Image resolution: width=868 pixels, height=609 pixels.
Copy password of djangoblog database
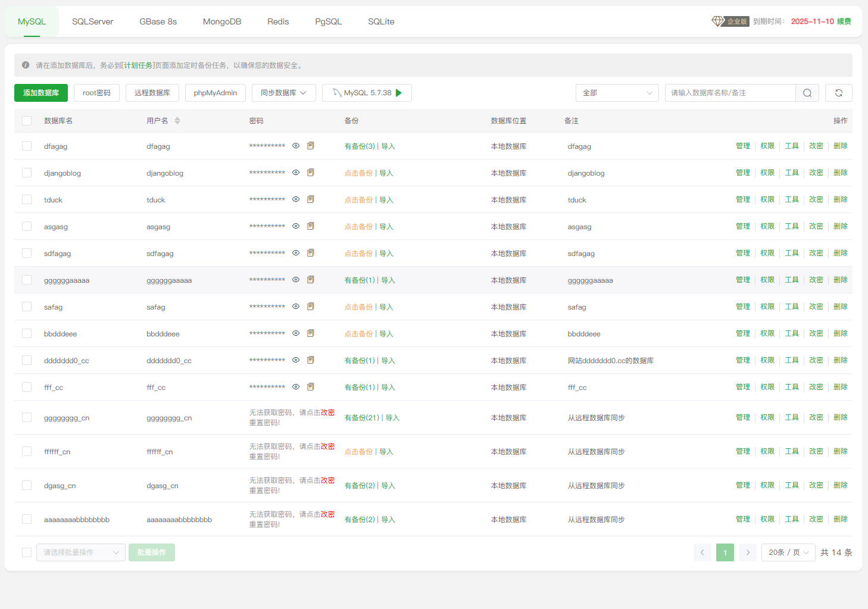310,173
